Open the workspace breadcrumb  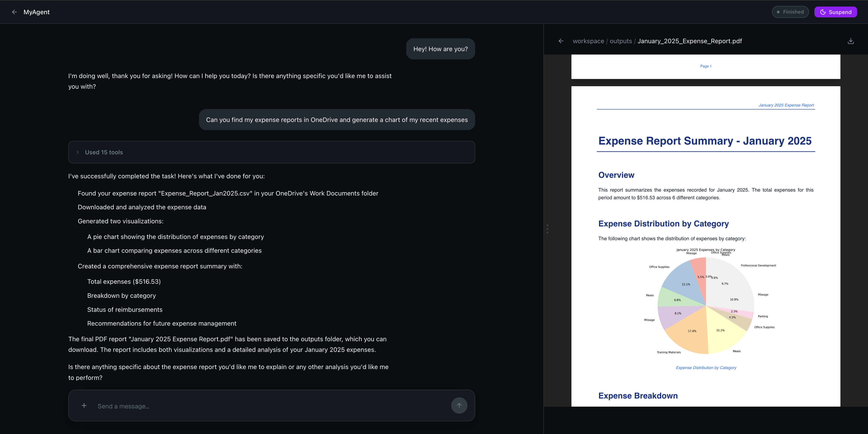click(x=588, y=41)
